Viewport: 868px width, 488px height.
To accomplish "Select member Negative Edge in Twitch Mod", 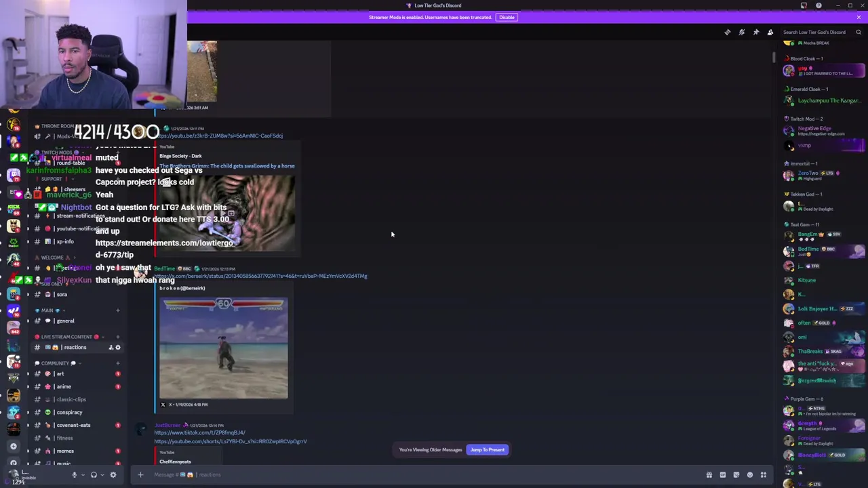I will pyautogui.click(x=822, y=130).
